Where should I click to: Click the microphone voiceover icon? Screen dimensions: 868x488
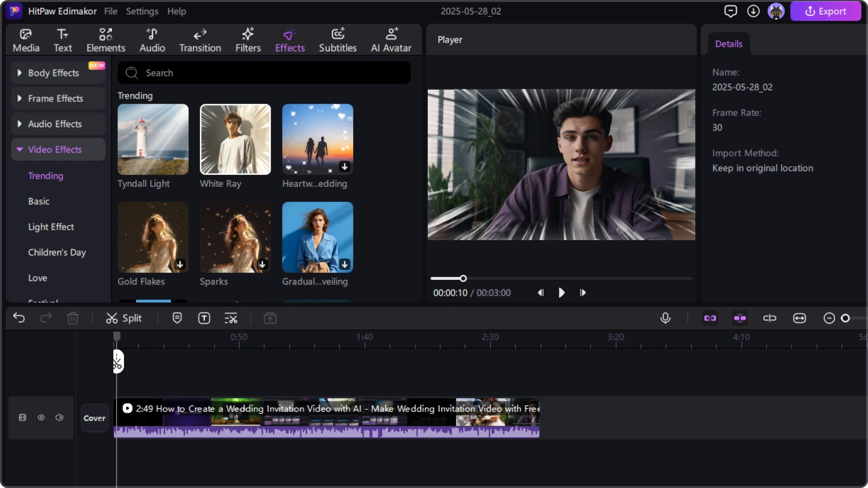click(x=665, y=318)
